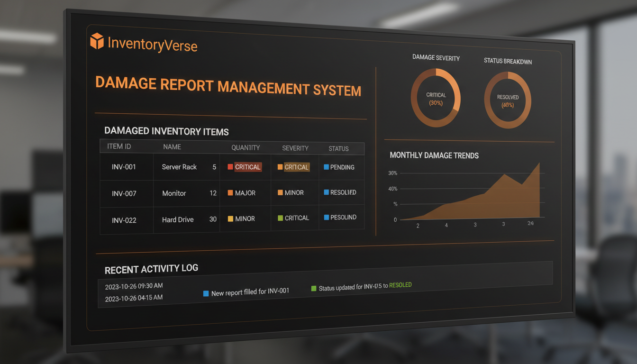Click the blue new-report icon in activity log
The width and height of the screenshot is (637, 364).
206,293
